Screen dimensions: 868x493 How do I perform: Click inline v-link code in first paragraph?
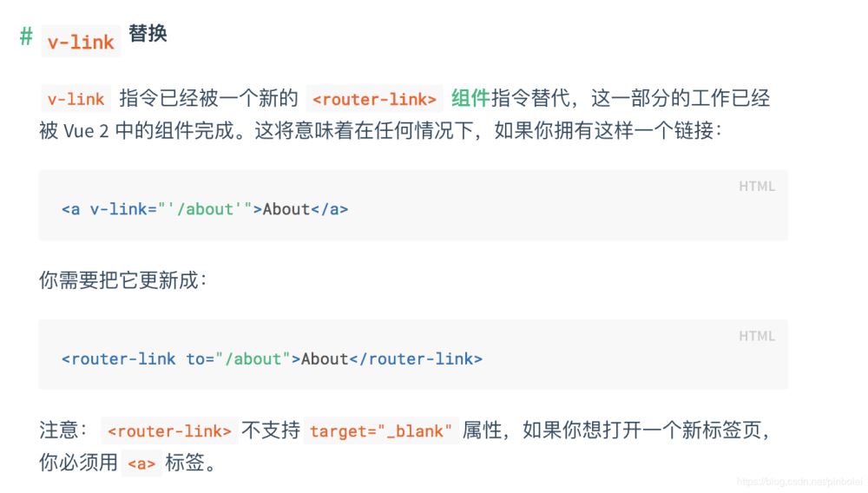point(76,99)
